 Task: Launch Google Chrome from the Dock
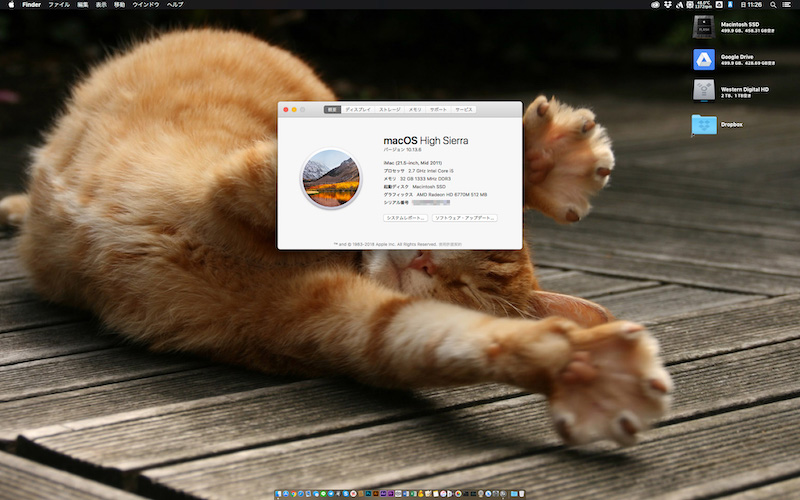(x=293, y=494)
